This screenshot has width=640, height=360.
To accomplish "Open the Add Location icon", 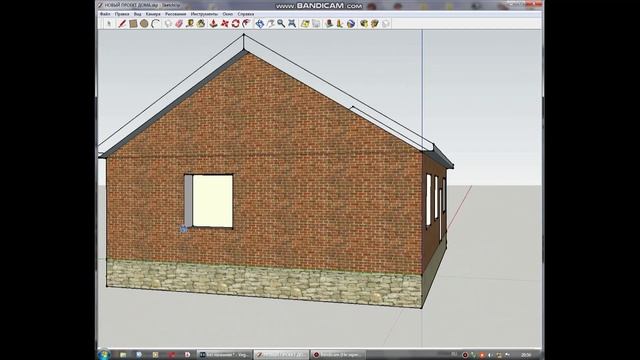I will click(305, 24).
